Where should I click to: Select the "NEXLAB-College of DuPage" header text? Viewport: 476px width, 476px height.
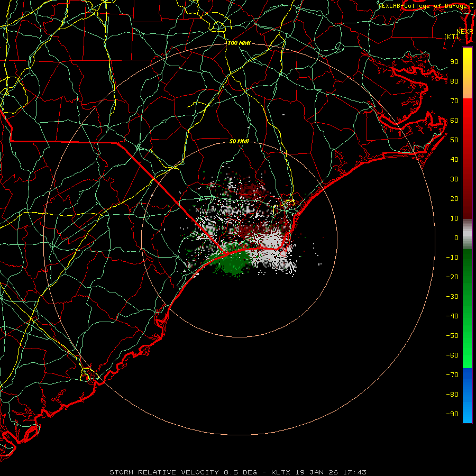(x=422, y=6)
